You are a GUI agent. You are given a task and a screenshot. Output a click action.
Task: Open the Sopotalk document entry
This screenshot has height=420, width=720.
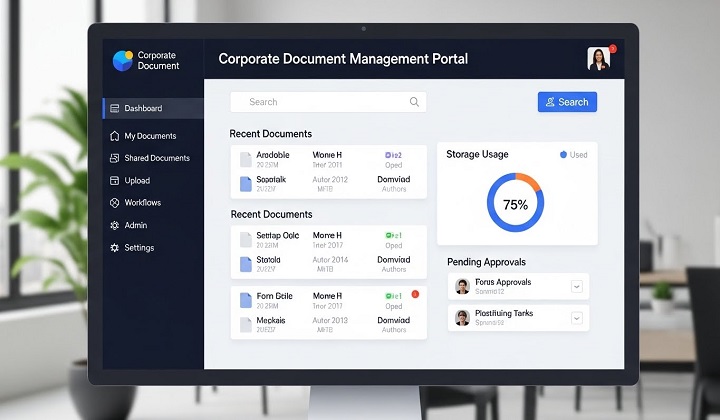[271, 179]
